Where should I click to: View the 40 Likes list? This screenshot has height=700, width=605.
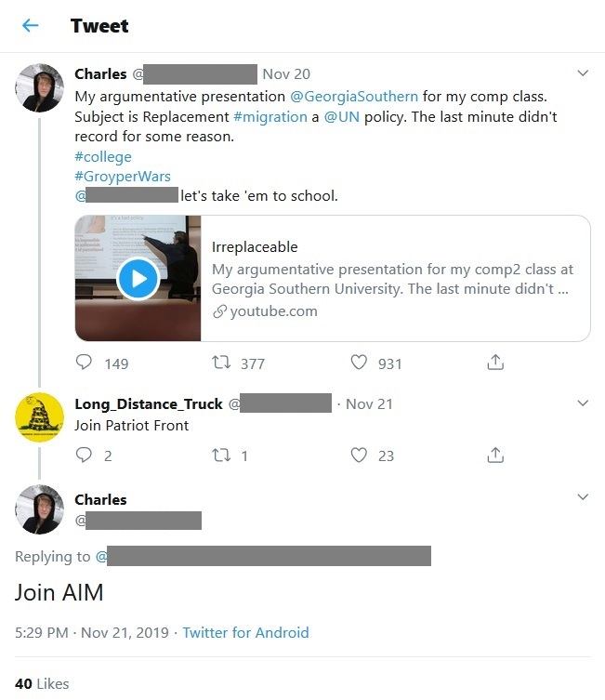[42, 683]
